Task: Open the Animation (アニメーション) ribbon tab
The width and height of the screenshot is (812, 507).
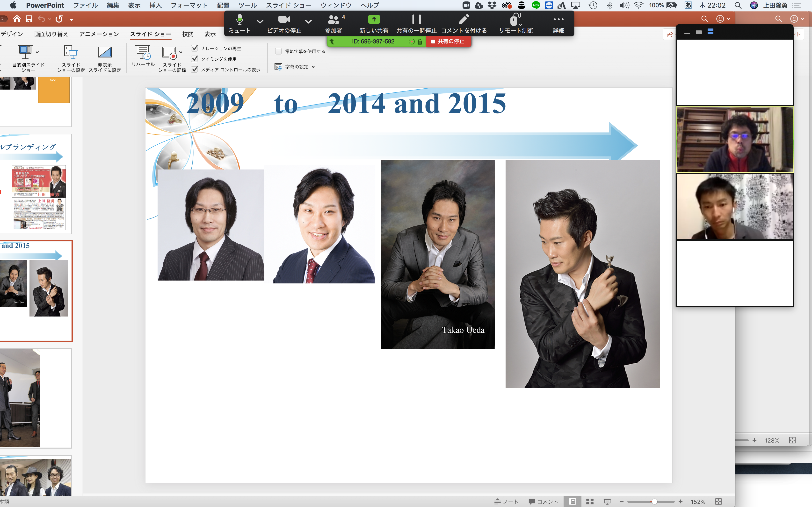Action: [x=99, y=34]
